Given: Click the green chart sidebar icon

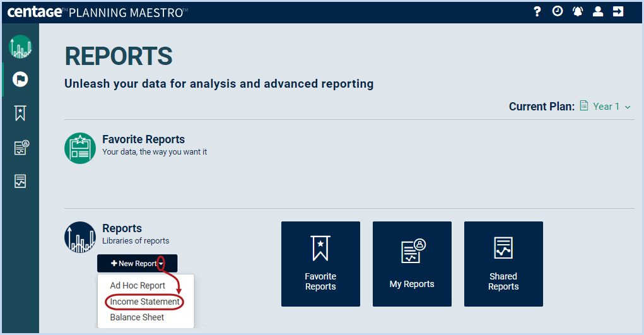Looking at the screenshot, I should click(x=20, y=47).
